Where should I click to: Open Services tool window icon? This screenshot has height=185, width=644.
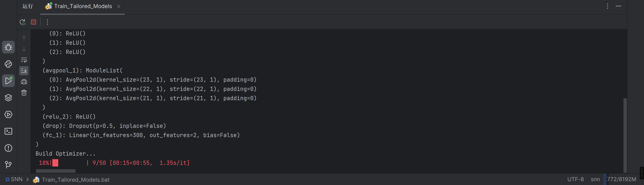click(8, 114)
